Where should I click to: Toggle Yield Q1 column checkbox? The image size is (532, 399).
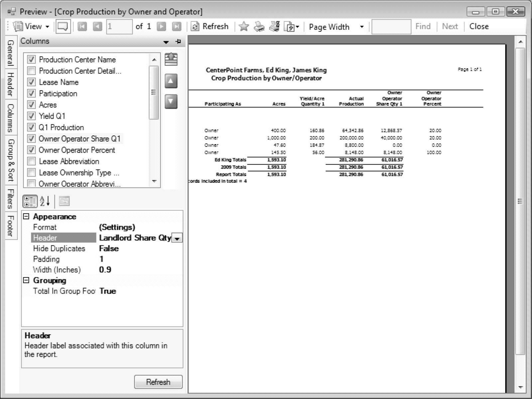[x=32, y=116]
